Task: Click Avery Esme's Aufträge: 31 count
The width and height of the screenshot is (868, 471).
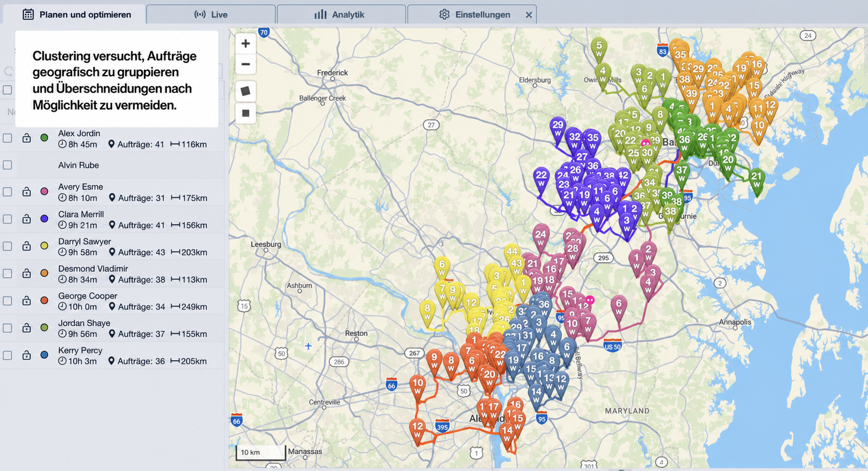Action: pyautogui.click(x=137, y=198)
